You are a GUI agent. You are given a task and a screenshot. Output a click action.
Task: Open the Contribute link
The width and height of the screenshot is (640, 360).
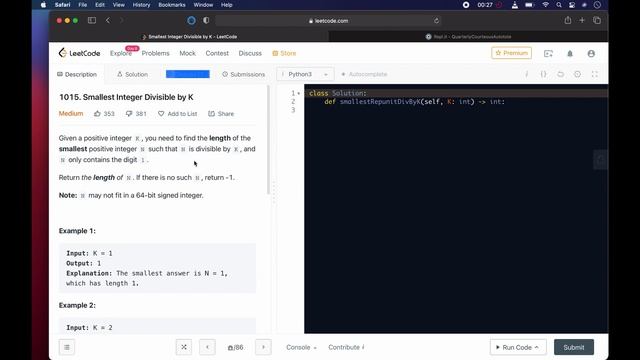pyautogui.click(x=346, y=347)
